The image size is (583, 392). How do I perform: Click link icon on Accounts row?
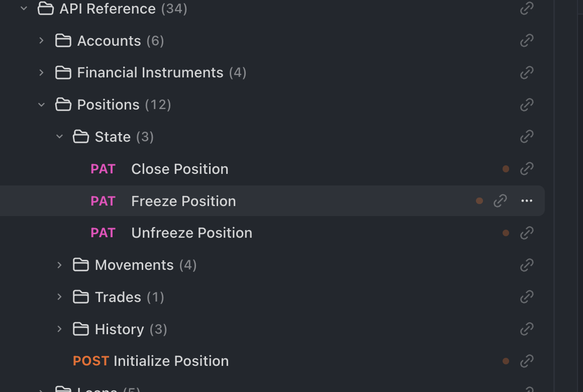[526, 41]
